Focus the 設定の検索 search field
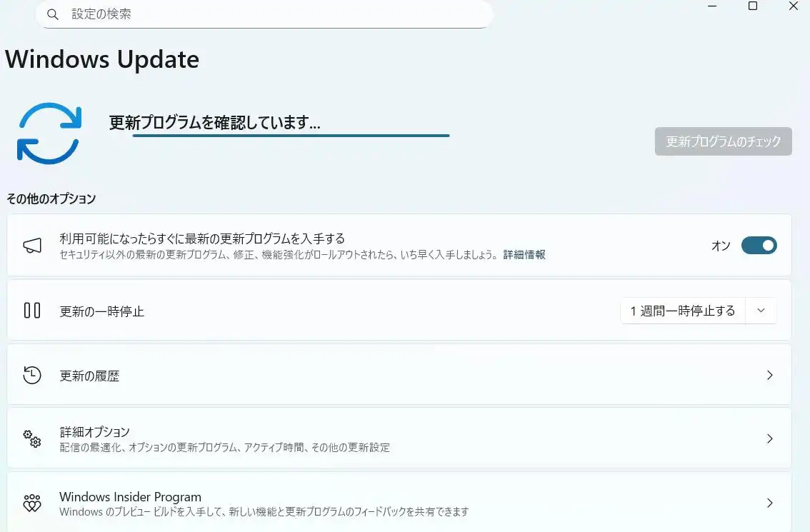810x532 pixels. (271, 14)
